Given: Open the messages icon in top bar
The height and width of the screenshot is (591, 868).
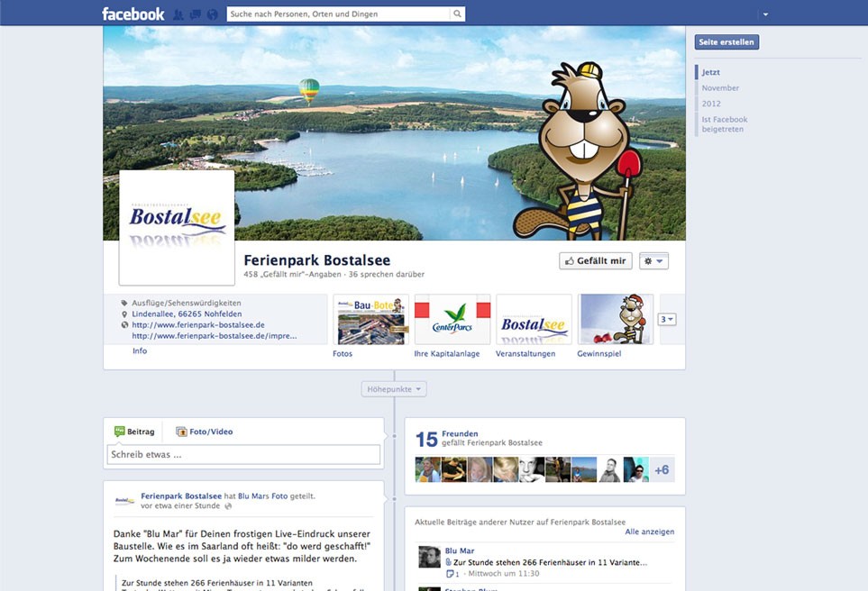Looking at the screenshot, I should click(196, 15).
